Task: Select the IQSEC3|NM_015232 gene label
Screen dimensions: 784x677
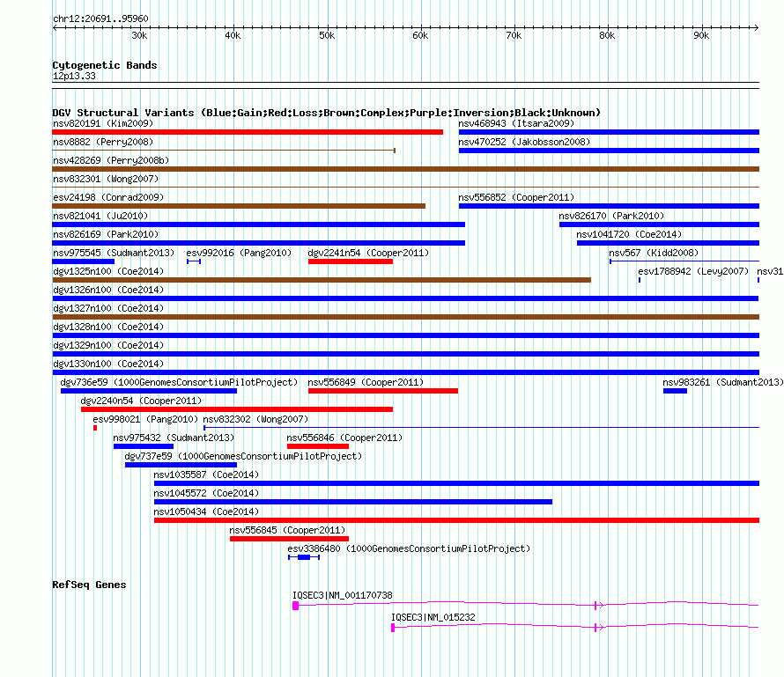Action: point(433,617)
